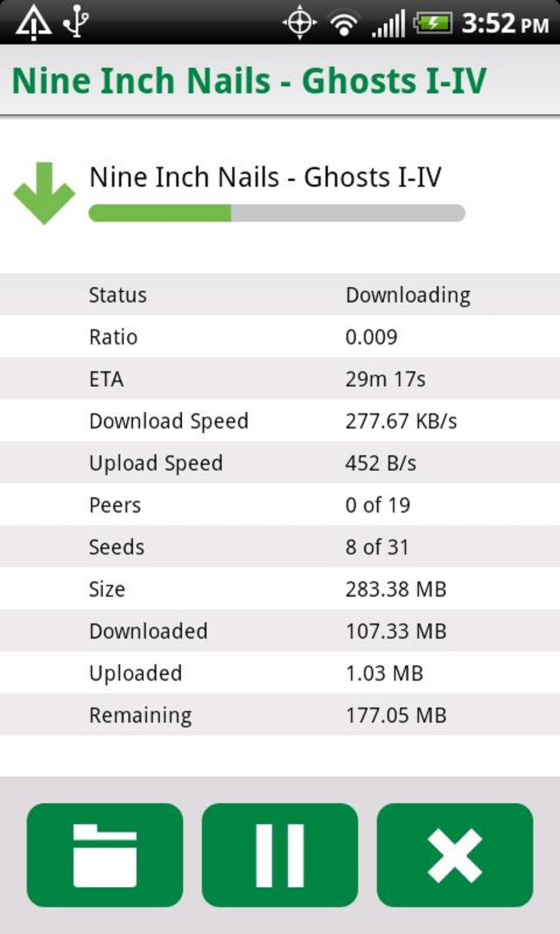Tap the Wi-Fi signal icon
Image resolution: width=560 pixels, height=934 pixels.
point(343,24)
